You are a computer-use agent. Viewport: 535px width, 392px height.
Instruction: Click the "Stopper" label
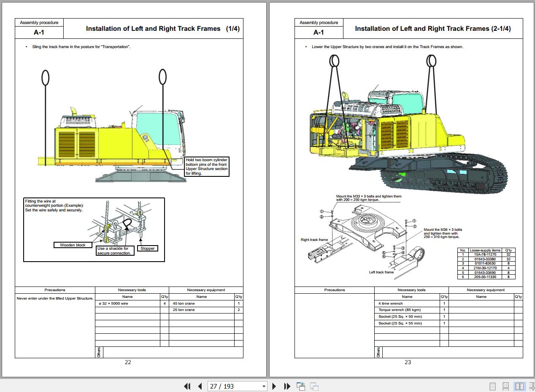(148, 249)
